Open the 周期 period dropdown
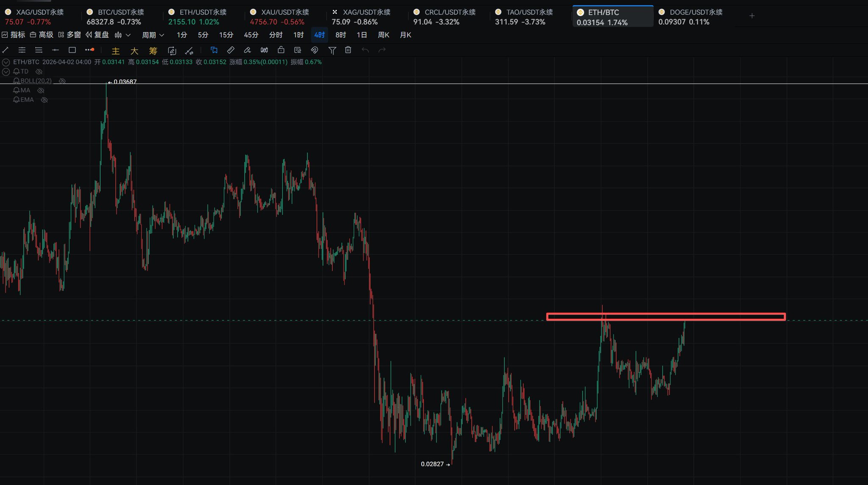868x485 pixels. click(153, 35)
